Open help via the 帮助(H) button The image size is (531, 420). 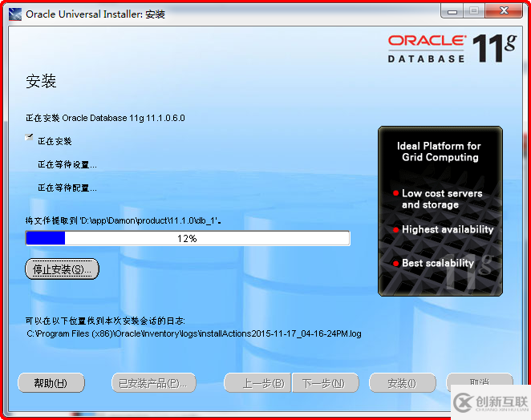click(51, 383)
